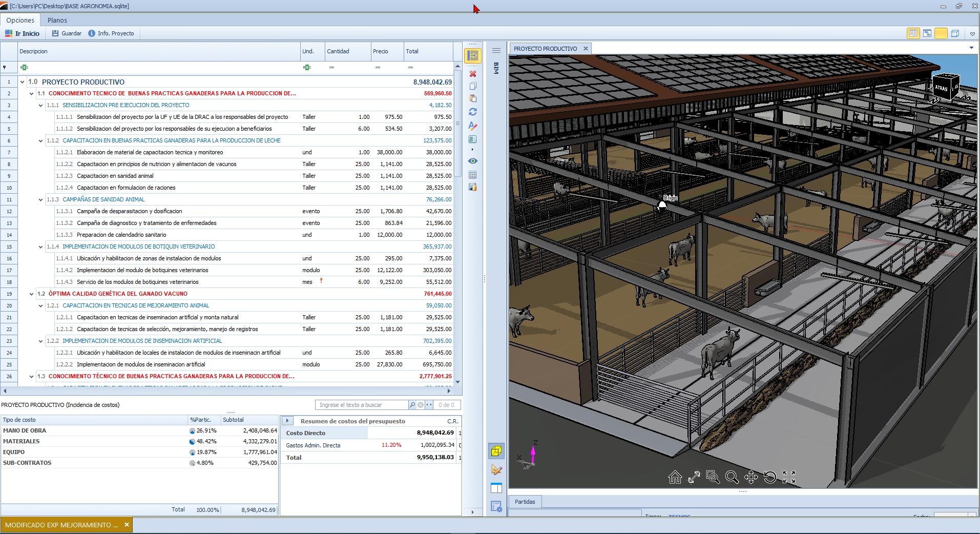Click the text format paintbrush icon

point(472,126)
